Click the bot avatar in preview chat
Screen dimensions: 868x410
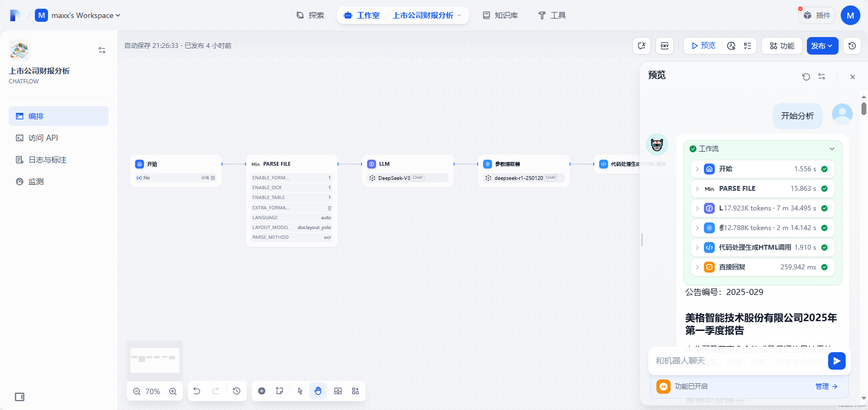tap(657, 144)
